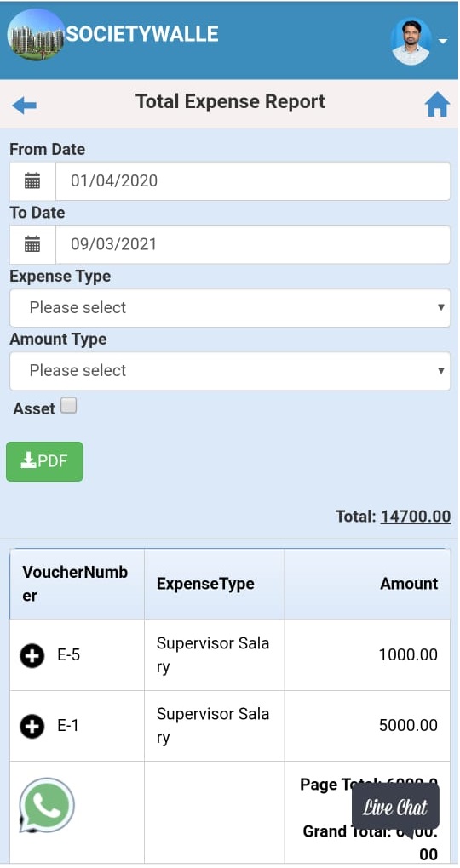This screenshot has height=868, width=460.
Task: Expand voucher E-5 plus icon
Action: pos(32,656)
